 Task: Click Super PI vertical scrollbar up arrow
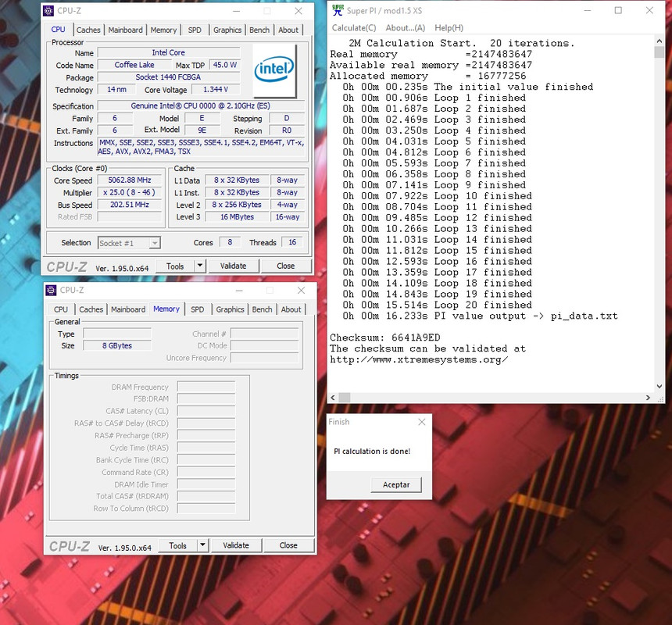point(659,41)
